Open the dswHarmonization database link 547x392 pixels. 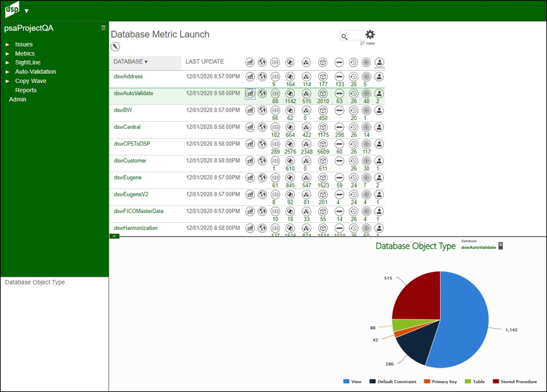(x=135, y=228)
